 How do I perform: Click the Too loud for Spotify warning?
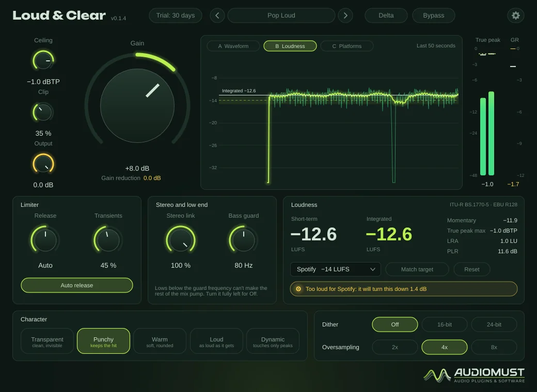[x=403, y=289]
